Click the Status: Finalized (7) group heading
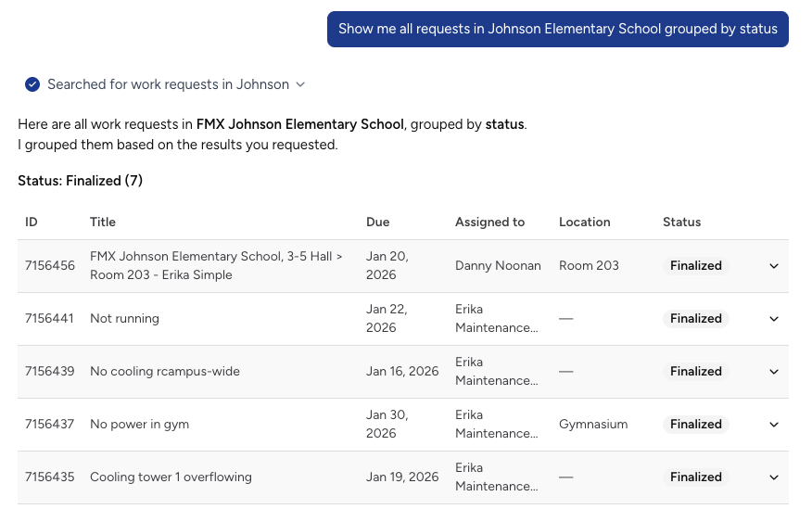The height and width of the screenshot is (509, 812). (81, 181)
